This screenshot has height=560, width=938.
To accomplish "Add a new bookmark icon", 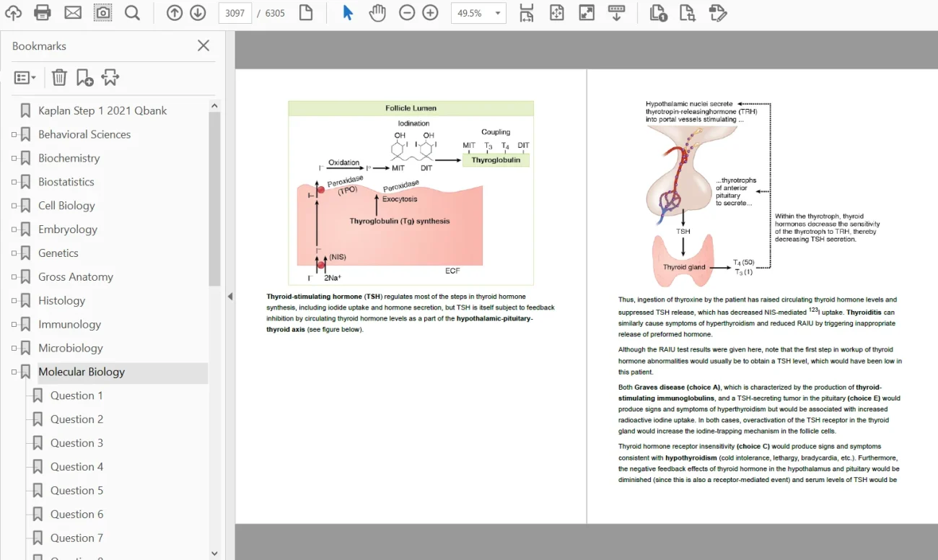I will click(x=84, y=77).
